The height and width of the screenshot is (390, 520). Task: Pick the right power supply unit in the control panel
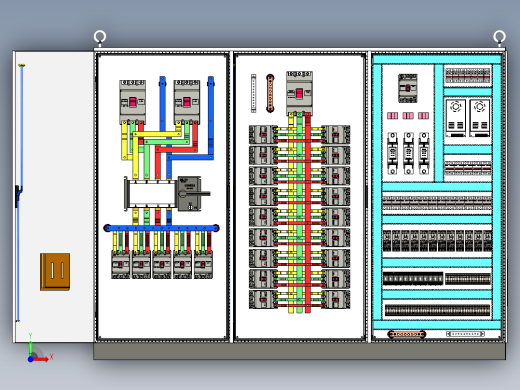(480, 118)
